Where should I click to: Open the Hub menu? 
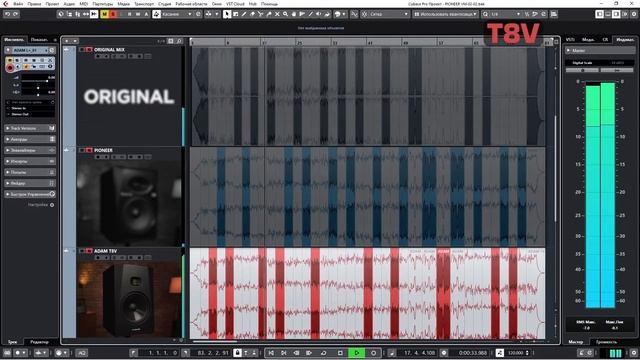coord(253,4)
